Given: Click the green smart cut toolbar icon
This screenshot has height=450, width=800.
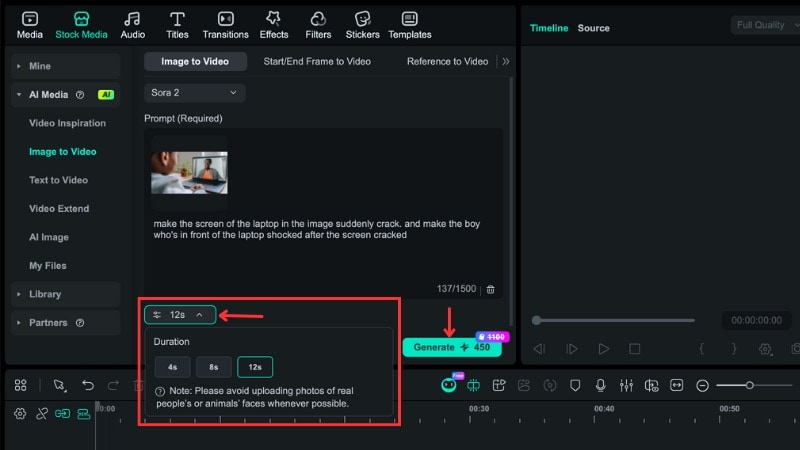Looking at the screenshot, I should (473, 385).
